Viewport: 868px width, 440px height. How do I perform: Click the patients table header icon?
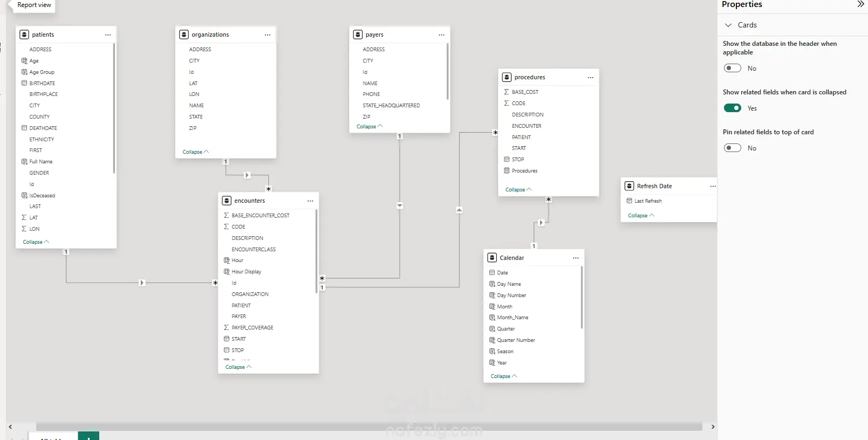click(x=24, y=35)
